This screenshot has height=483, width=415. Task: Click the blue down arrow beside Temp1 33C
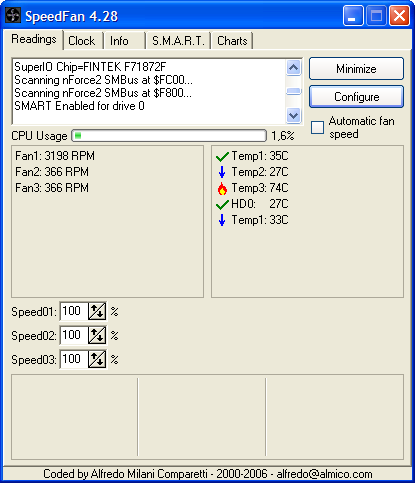(222, 220)
